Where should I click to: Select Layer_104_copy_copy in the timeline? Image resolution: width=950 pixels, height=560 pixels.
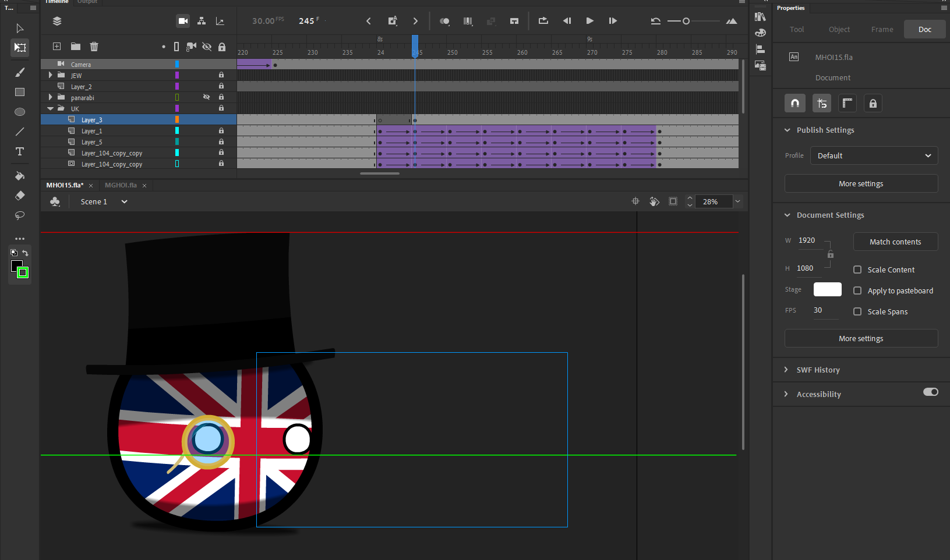[x=112, y=153]
